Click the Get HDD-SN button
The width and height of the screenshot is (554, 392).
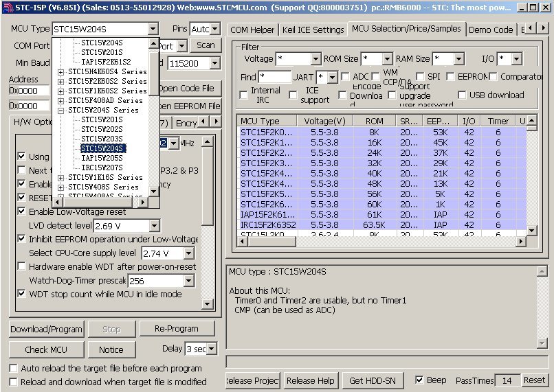(x=373, y=381)
